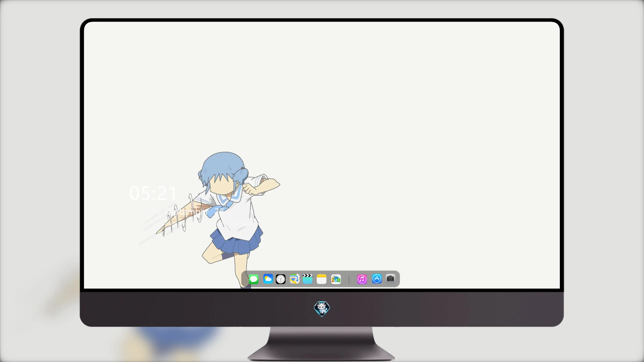Open the Notes app in the dock
This screenshot has width=644, height=362.
coord(321,279)
